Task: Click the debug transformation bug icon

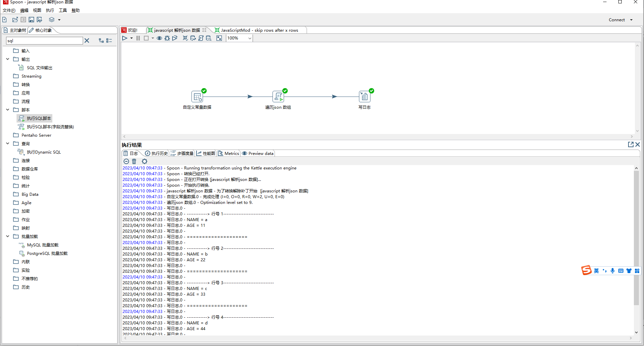Action: point(167,38)
